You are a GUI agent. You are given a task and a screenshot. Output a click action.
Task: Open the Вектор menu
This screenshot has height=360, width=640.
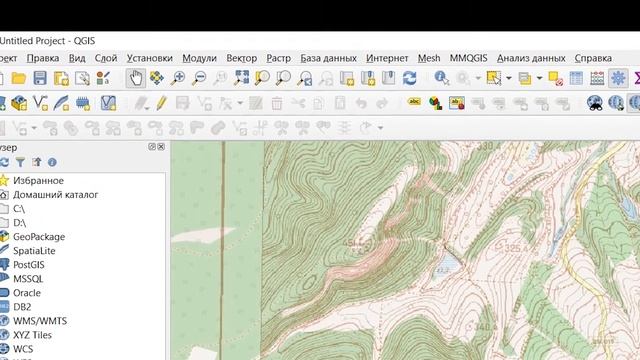click(242, 58)
